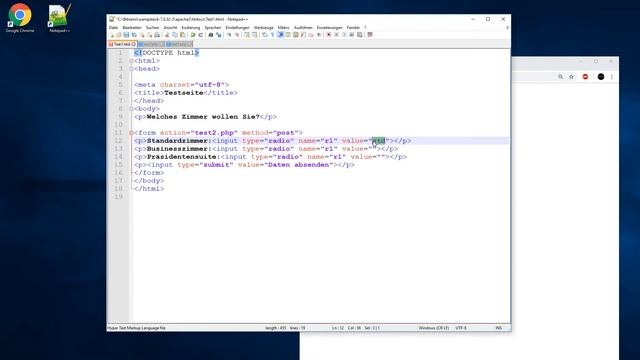This screenshot has height=360, width=640.
Task: Open the Document Map panel icon
Action: 296,35
